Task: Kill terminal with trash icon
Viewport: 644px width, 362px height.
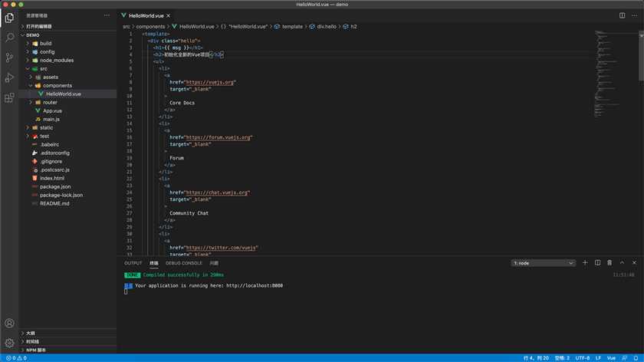Action: click(609, 262)
